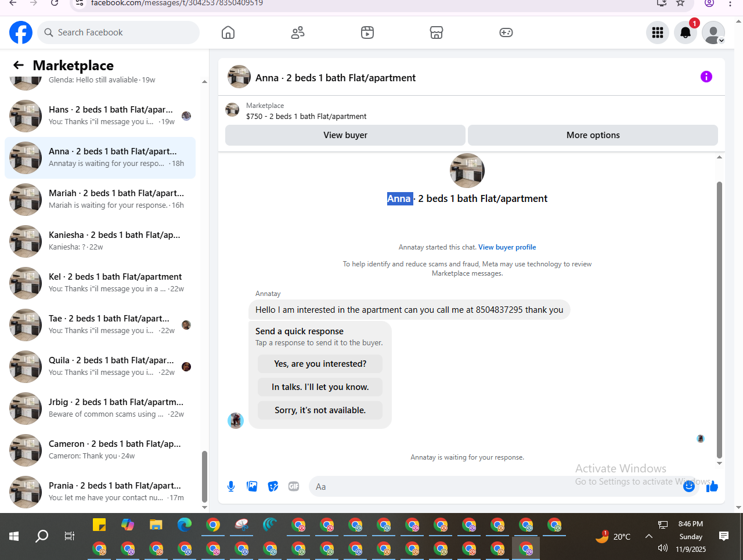
Task: Follow the View buyer profile link
Action: point(507,247)
